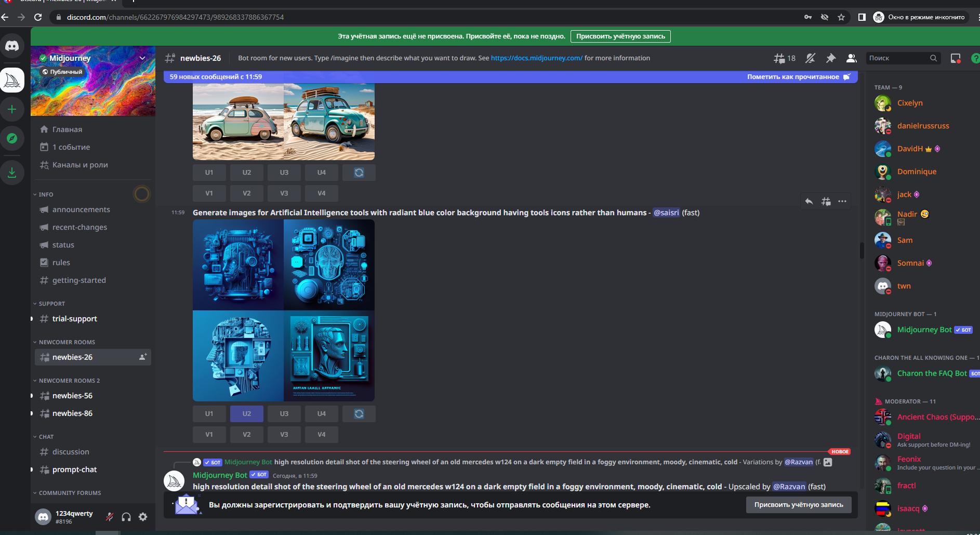Open the threads icon showing 18
This screenshot has width=980, height=535.
click(x=784, y=58)
